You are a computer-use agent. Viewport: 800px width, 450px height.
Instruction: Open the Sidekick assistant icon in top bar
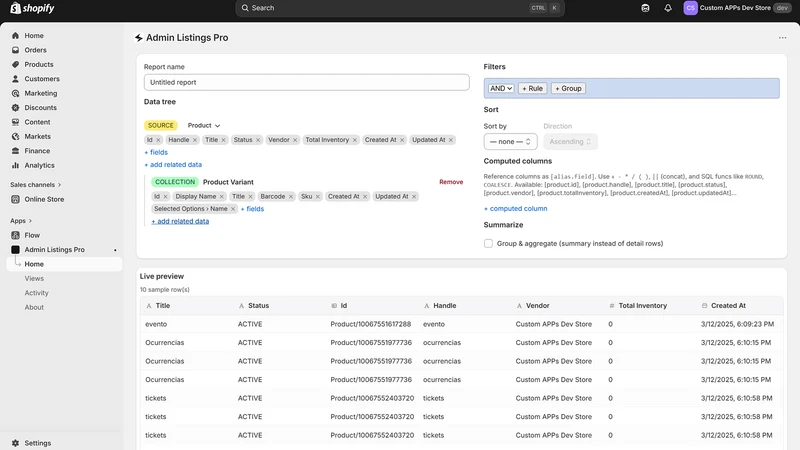click(645, 8)
